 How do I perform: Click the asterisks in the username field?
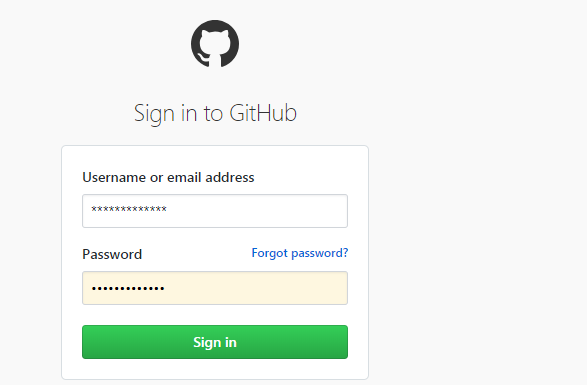(129, 209)
